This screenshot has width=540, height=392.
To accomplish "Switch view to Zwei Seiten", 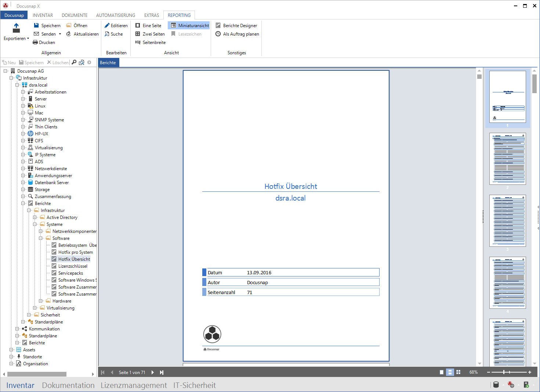I will coord(150,34).
